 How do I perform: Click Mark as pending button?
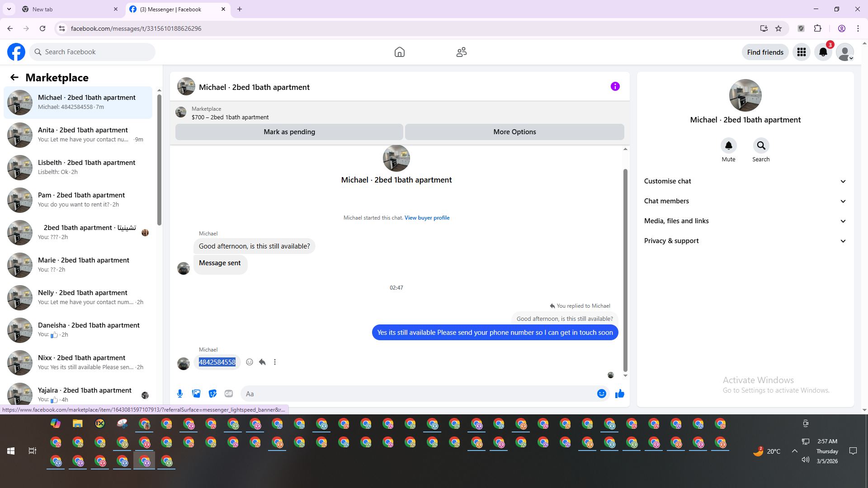click(x=289, y=132)
